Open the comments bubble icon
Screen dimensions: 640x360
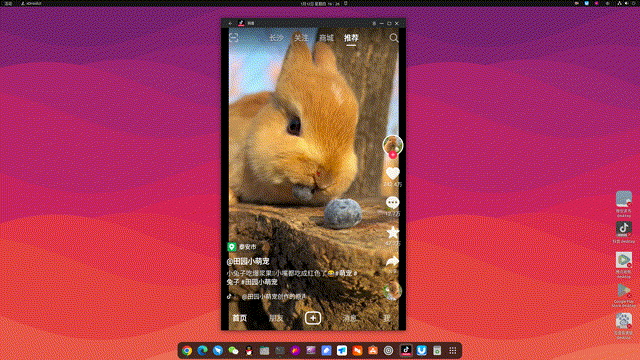coord(392,202)
